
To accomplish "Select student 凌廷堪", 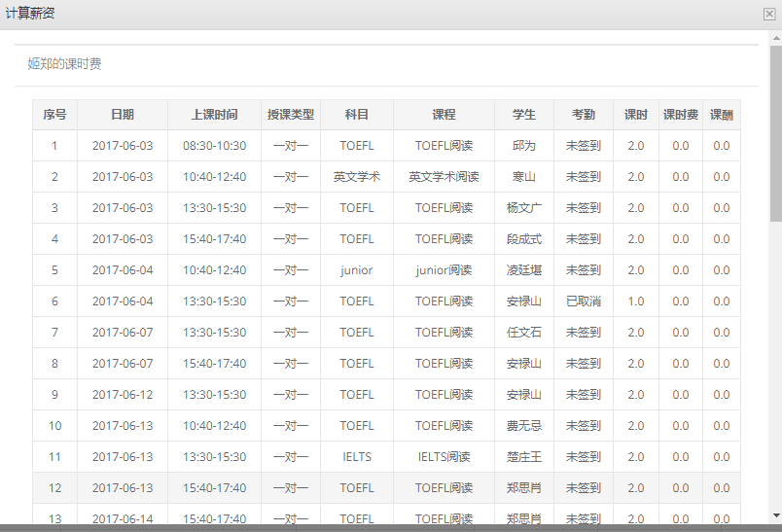I will (x=524, y=270).
